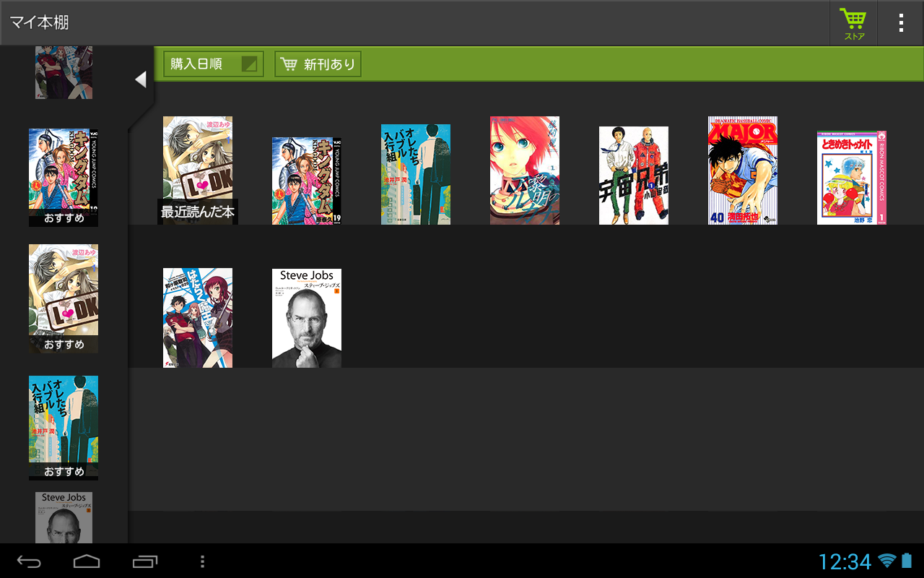Tap the Wi-Fi status icon
This screenshot has width=924, height=578.
[x=887, y=561]
